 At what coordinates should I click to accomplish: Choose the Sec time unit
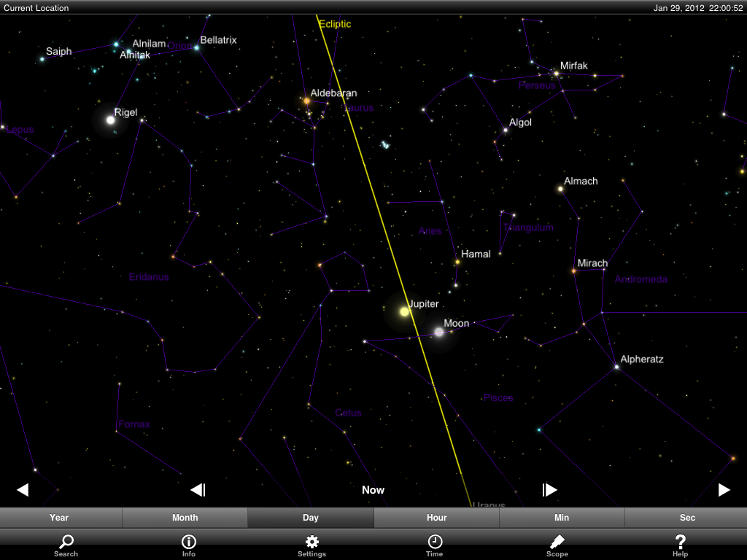[687, 518]
